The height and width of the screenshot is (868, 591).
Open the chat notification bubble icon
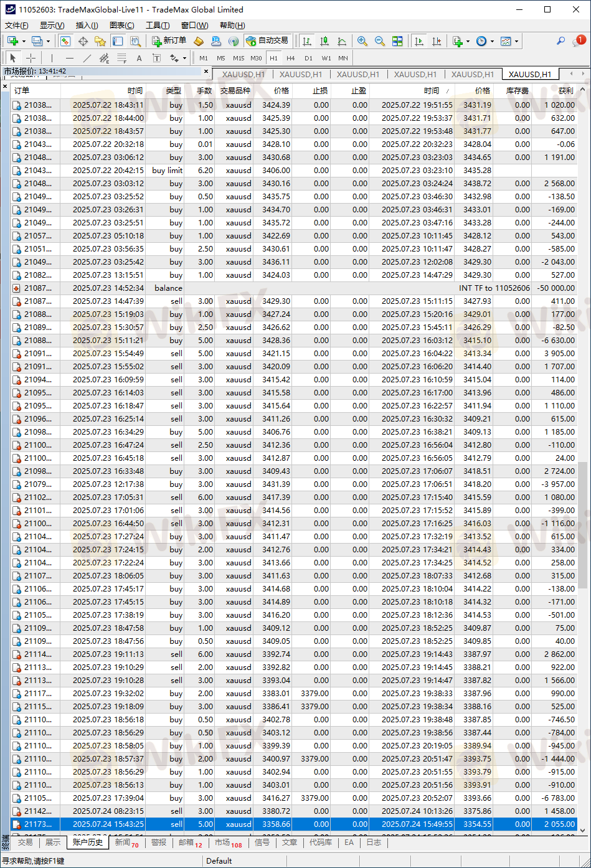tap(580, 41)
